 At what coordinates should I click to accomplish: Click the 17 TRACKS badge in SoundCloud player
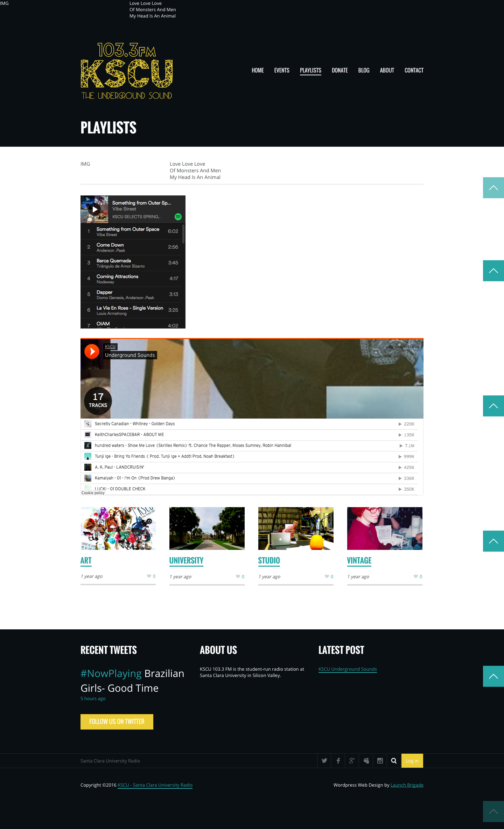[x=98, y=401]
